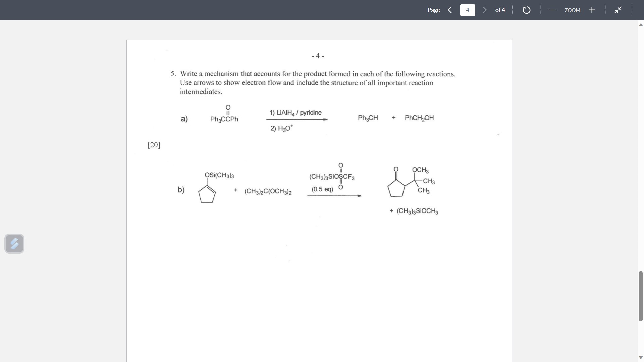Select the page number input showing 4
The height and width of the screenshot is (362, 644).
[x=468, y=10]
